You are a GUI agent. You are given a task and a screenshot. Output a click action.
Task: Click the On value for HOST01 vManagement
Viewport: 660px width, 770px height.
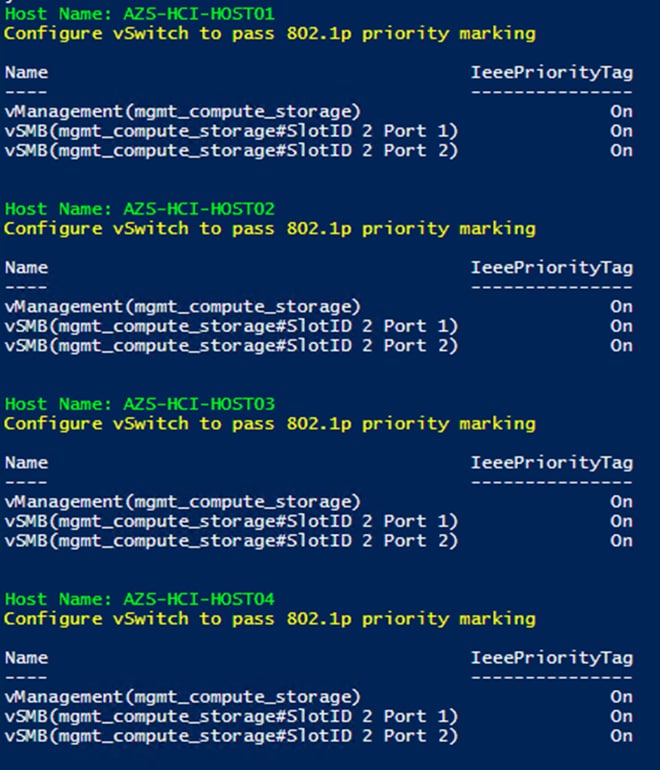tap(621, 111)
